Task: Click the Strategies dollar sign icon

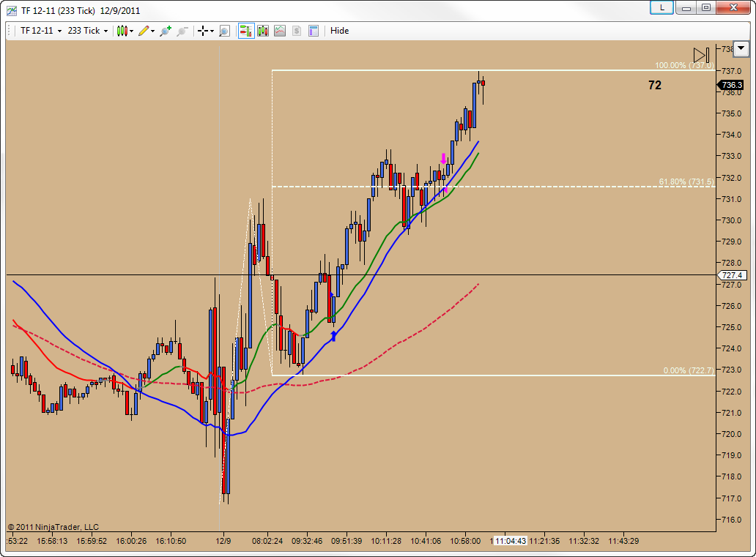Action: (297, 31)
